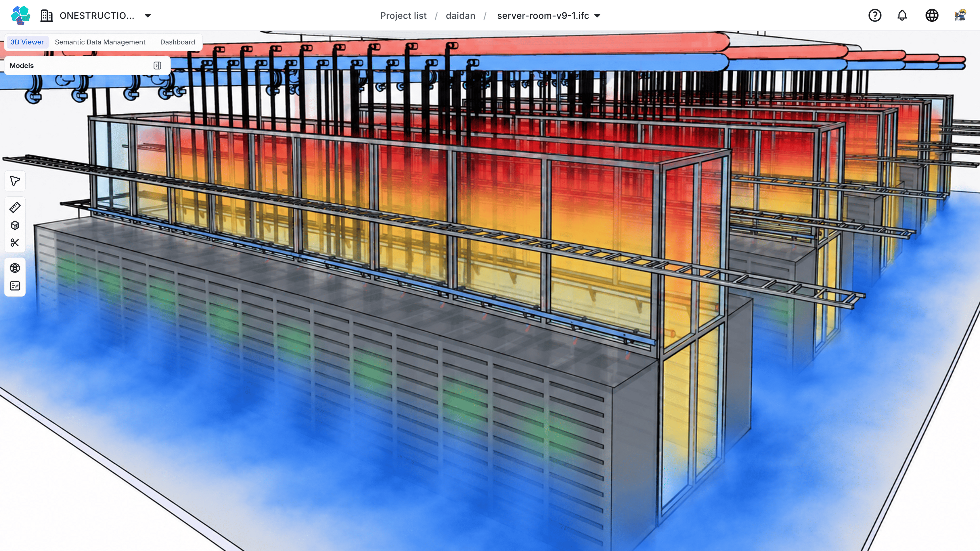The image size is (980, 551).
Task: Click the app logo in header
Action: (21, 15)
